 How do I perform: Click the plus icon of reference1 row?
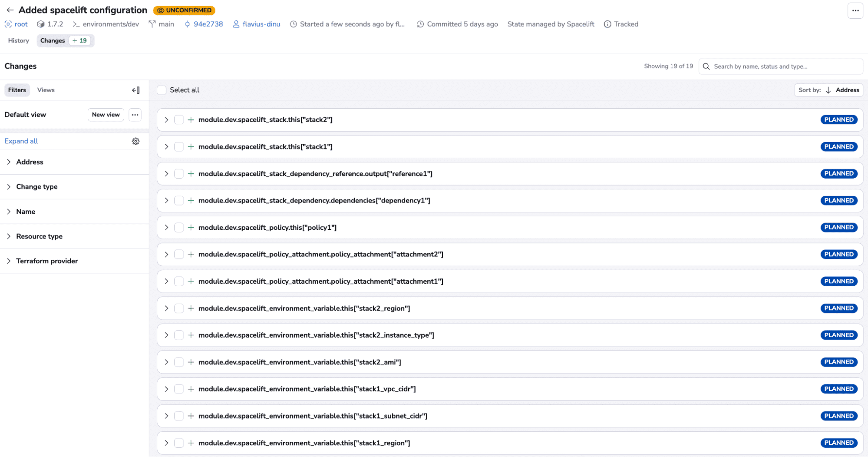(191, 174)
